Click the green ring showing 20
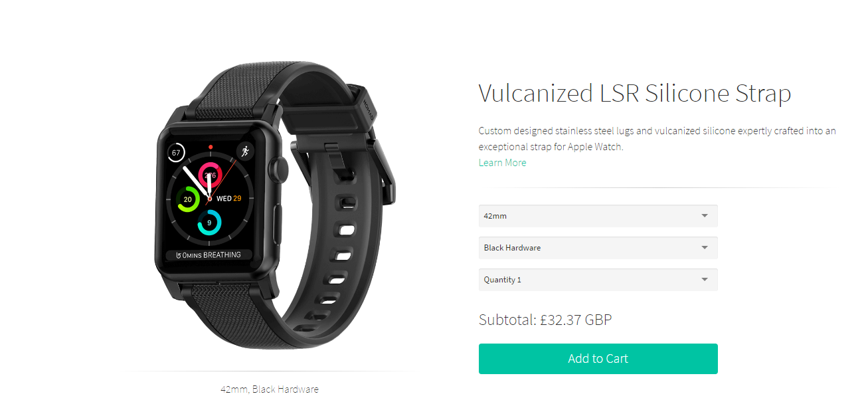Viewport: 868px width, 414px height. [x=188, y=199]
